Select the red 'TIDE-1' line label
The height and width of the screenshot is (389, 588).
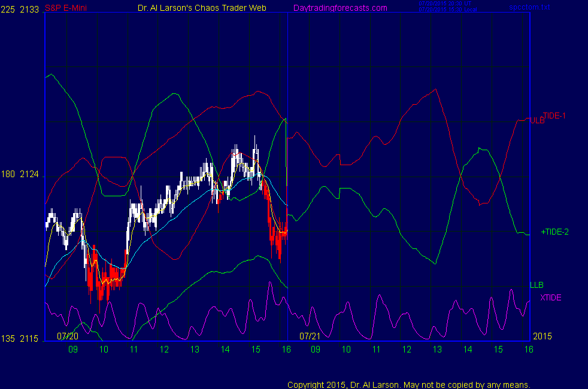pos(554,116)
